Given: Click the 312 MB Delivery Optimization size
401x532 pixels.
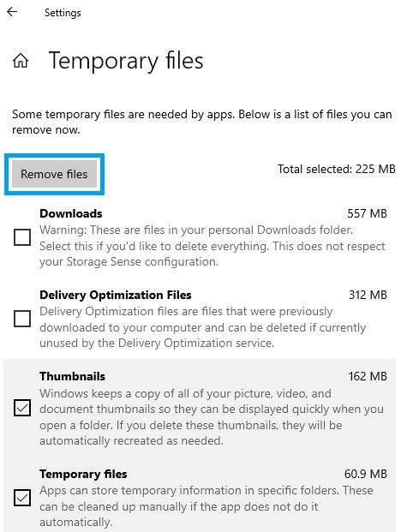Looking at the screenshot, I should (368, 295).
